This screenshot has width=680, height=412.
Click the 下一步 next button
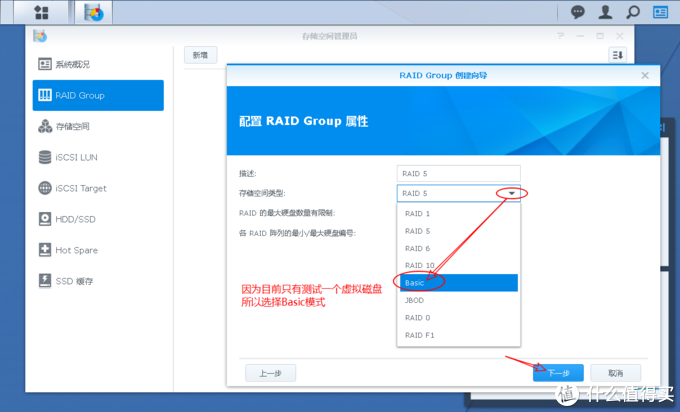(558, 373)
